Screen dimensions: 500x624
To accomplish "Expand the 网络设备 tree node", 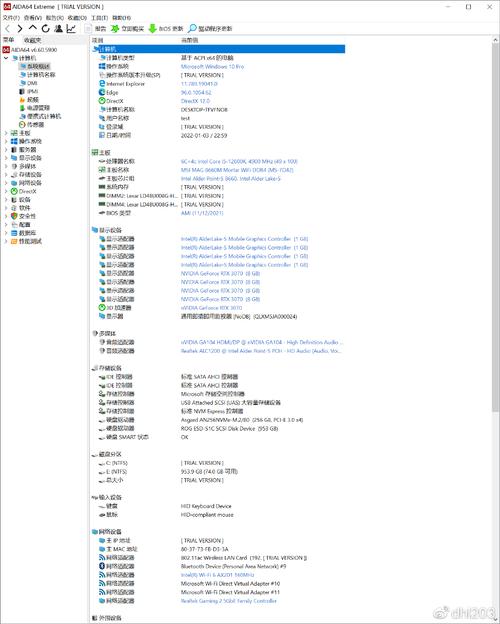I will coord(6,183).
